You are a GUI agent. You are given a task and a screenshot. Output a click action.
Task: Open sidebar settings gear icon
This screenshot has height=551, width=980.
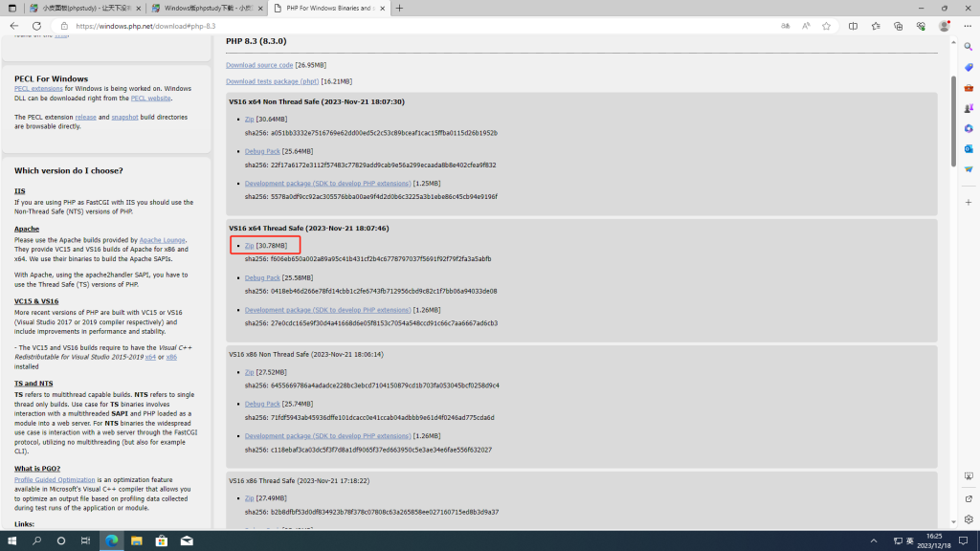(x=969, y=519)
